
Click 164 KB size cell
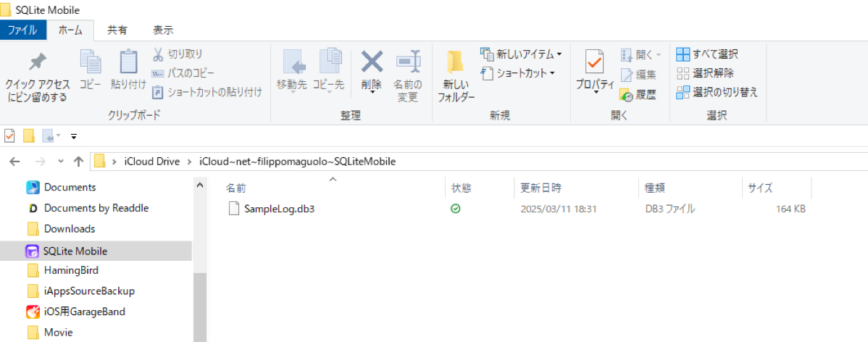790,209
